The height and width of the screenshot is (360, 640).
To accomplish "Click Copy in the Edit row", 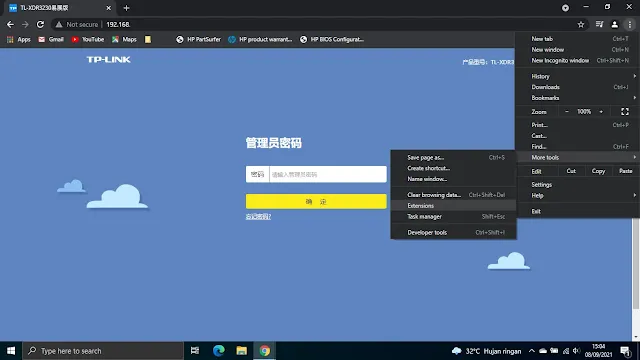I will (x=598, y=171).
